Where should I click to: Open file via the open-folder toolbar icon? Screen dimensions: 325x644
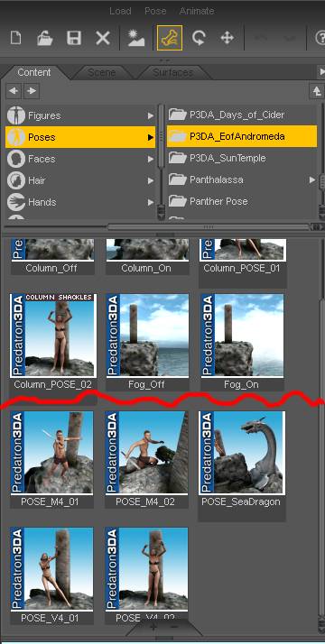[45, 38]
